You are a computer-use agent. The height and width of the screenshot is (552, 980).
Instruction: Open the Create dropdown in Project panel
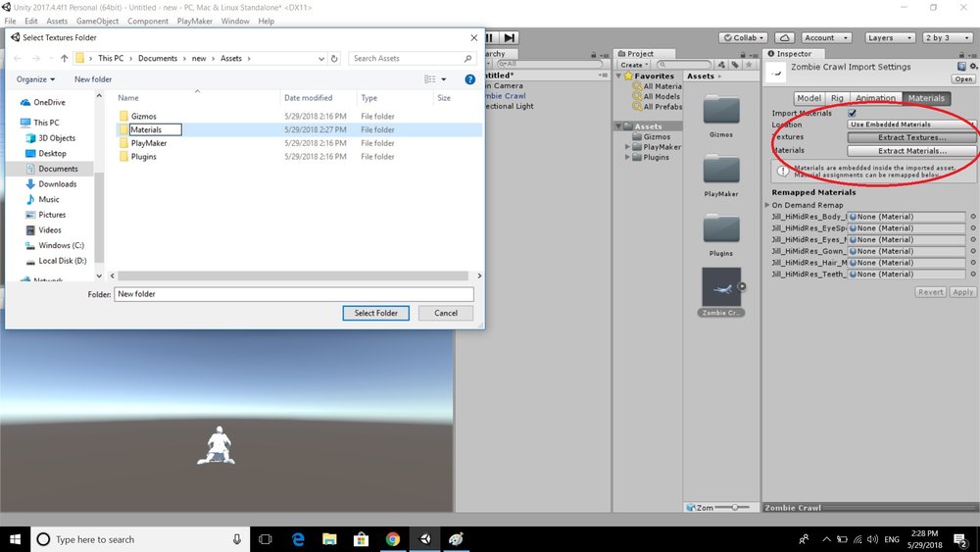coord(634,65)
